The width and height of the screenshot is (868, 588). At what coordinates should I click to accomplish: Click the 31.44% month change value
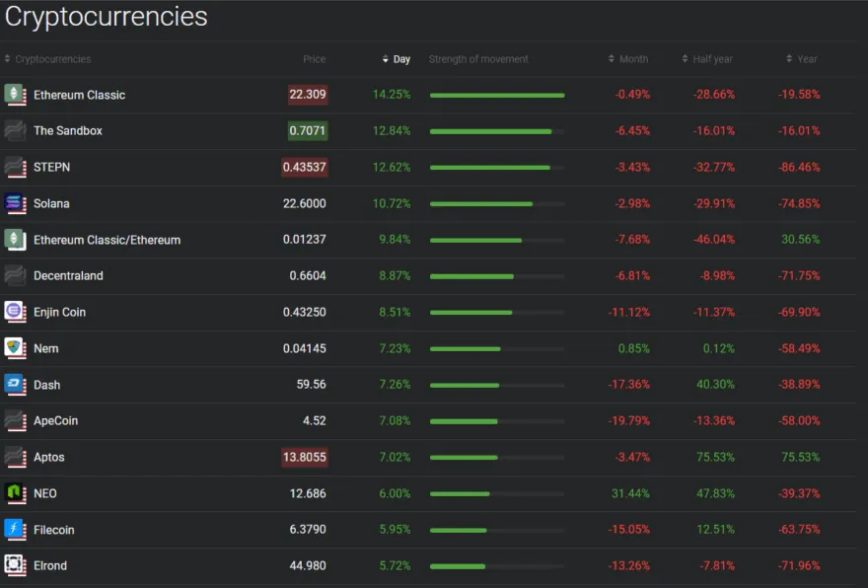pyautogui.click(x=630, y=493)
